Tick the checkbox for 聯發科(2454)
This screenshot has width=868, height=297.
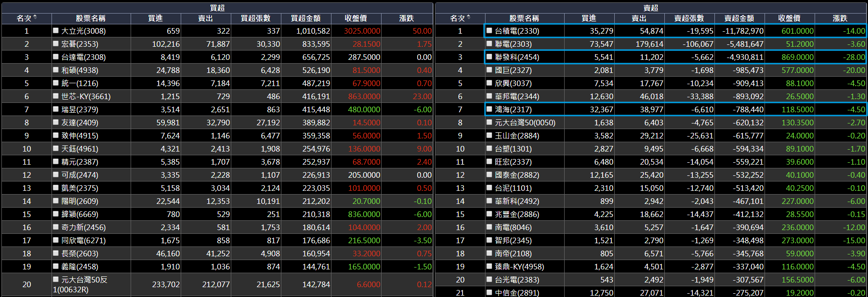pos(489,57)
